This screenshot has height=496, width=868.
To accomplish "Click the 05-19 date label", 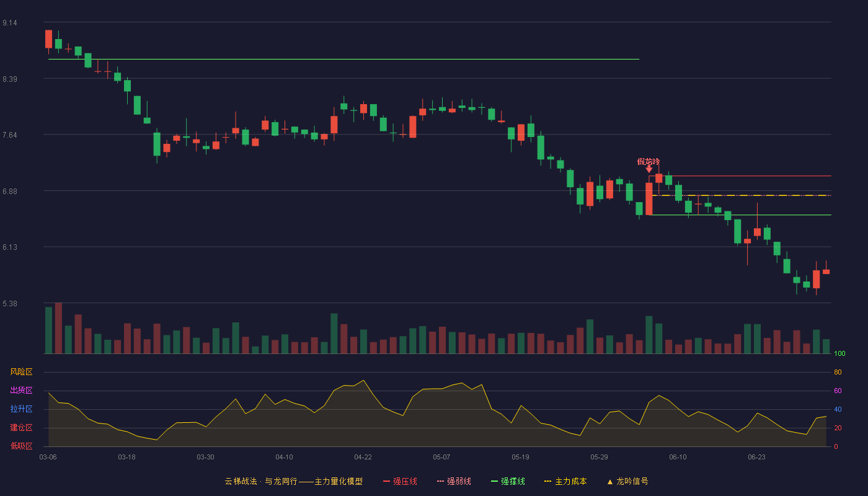I will (x=520, y=457).
